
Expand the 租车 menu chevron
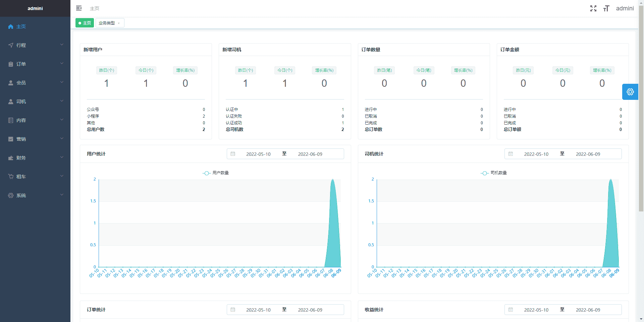click(x=62, y=176)
